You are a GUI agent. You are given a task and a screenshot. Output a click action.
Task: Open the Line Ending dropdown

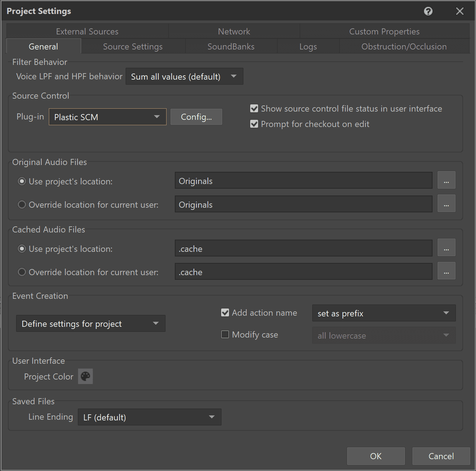tap(149, 417)
